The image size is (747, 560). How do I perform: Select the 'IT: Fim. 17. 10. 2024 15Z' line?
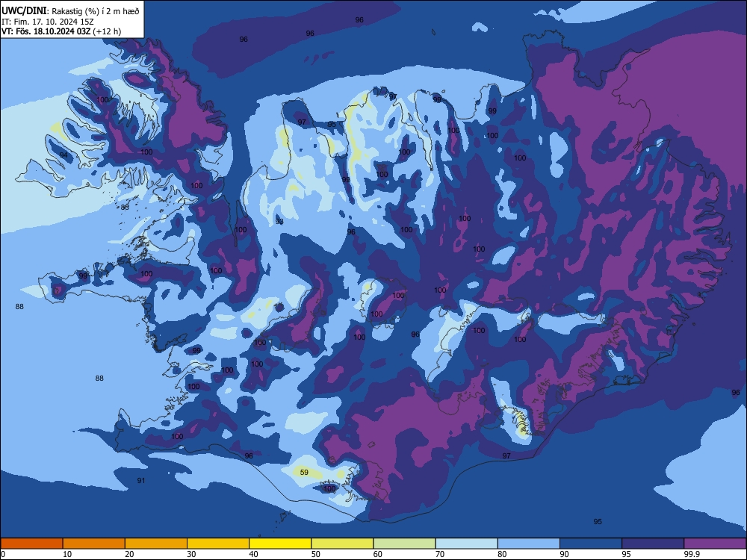point(48,22)
